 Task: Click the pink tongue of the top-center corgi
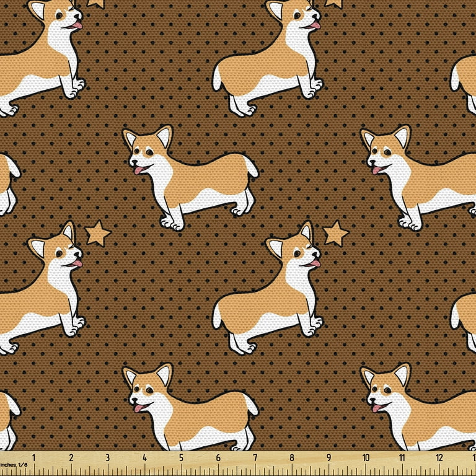[x=315, y=26]
